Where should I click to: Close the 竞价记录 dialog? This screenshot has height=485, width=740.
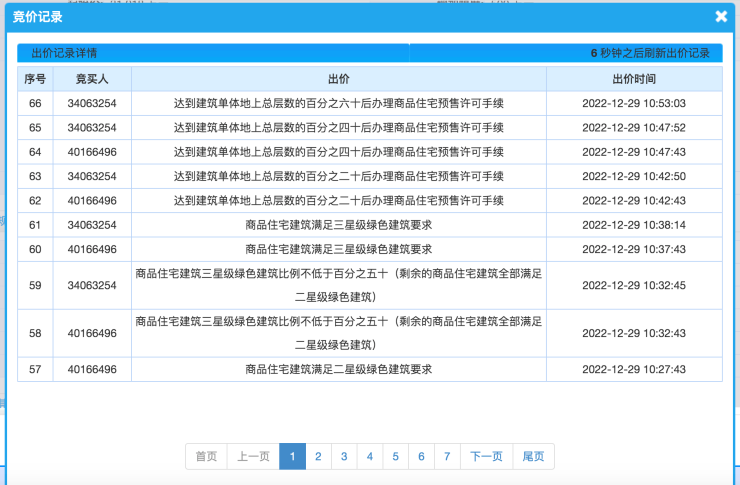721,17
